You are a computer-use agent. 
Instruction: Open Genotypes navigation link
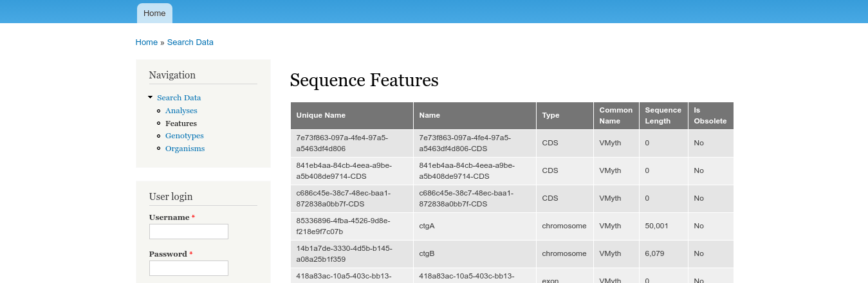click(185, 136)
